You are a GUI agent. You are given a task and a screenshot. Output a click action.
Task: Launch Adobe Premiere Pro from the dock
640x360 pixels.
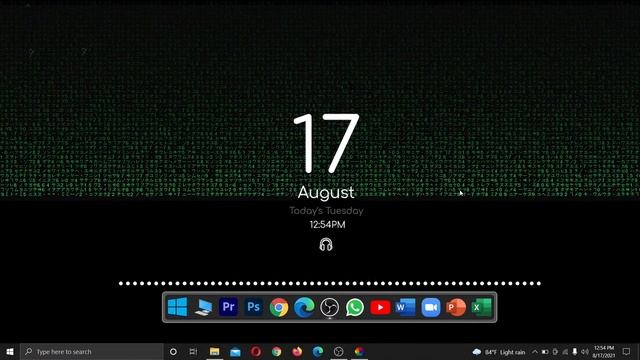(x=228, y=307)
